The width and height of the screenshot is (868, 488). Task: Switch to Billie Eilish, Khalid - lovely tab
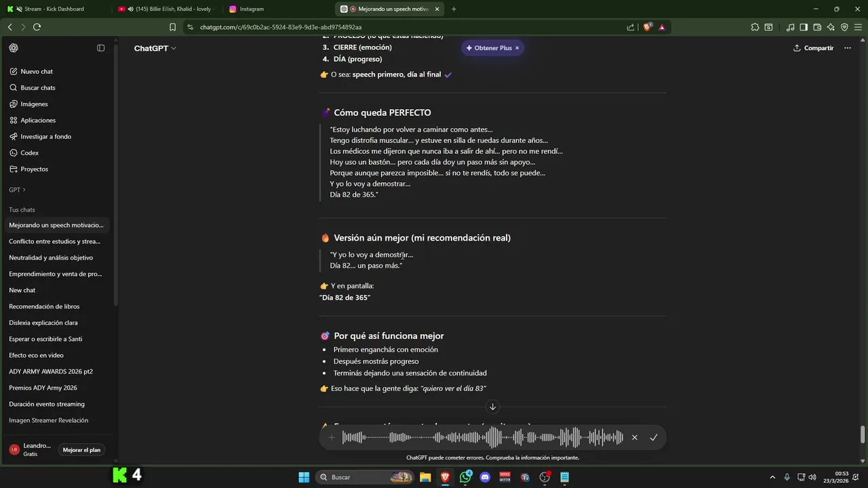pyautogui.click(x=166, y=9)
